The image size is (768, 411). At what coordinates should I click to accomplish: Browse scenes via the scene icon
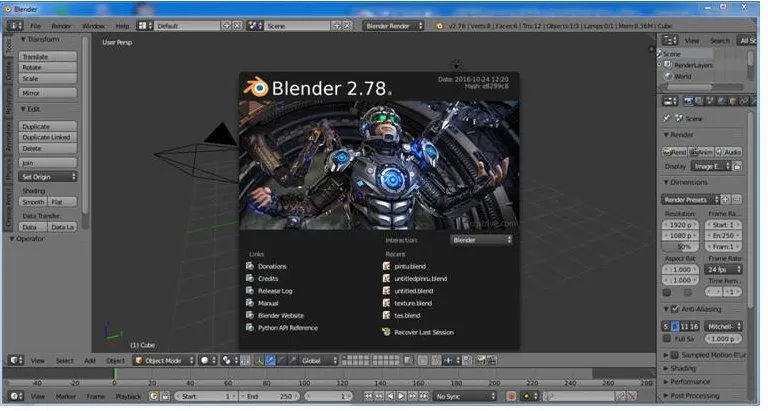[255, 25]
